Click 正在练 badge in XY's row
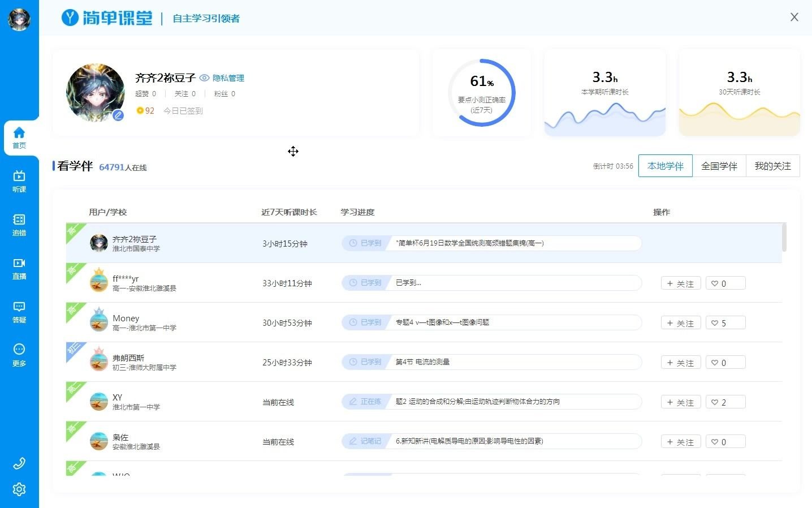 click(365, 402)
